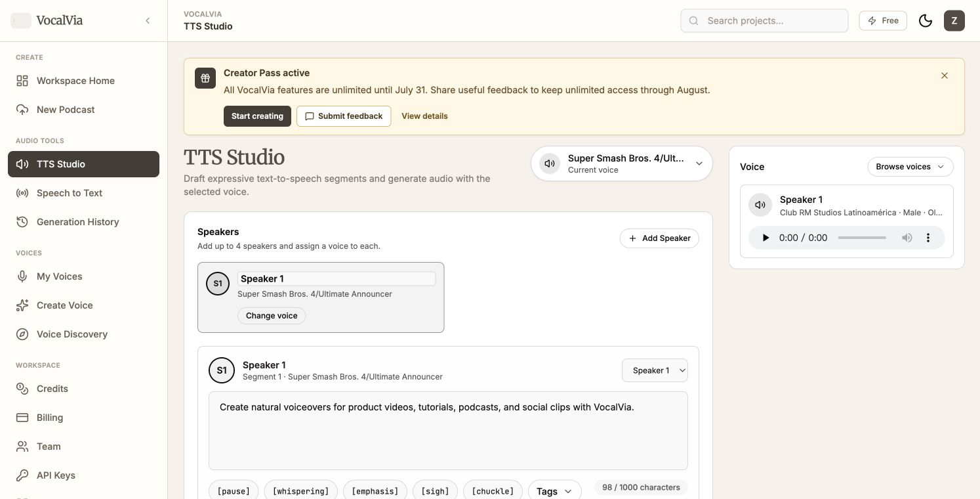The image size is (980, 499).
Task: Click the VocalVia logo icon
Action: 21,20
